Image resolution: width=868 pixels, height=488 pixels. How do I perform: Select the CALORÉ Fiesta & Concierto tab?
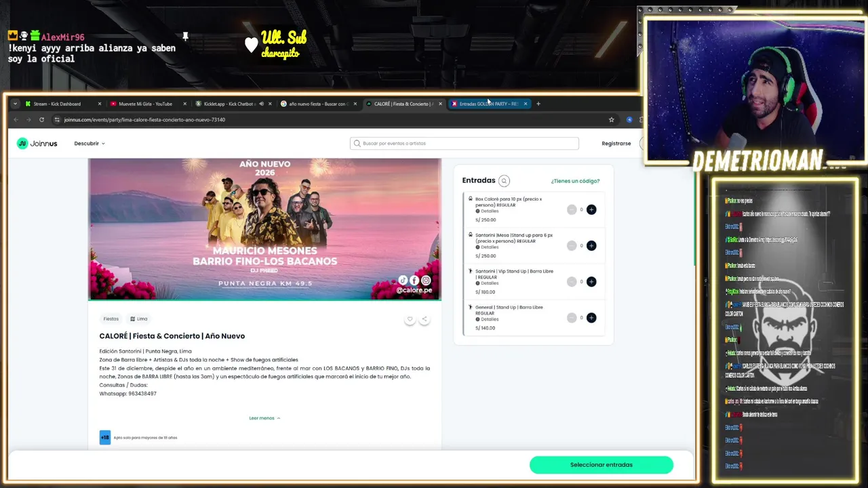[x=403, y=104]
